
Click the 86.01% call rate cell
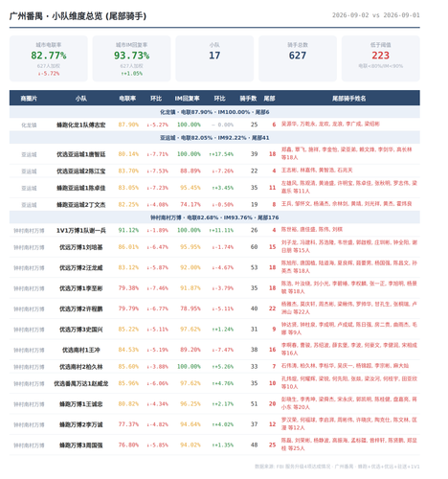tap(128, 247)
